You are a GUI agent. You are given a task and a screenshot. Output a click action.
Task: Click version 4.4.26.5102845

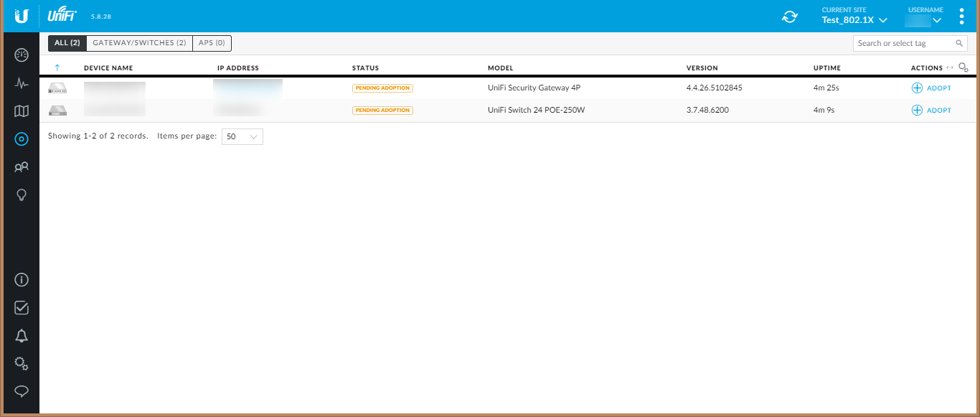pos(715,88)
